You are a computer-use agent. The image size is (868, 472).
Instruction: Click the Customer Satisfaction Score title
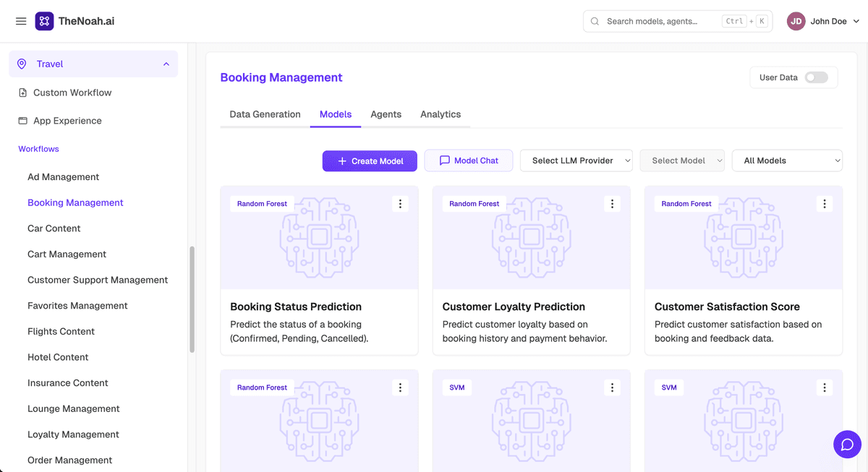click(727, 306)
